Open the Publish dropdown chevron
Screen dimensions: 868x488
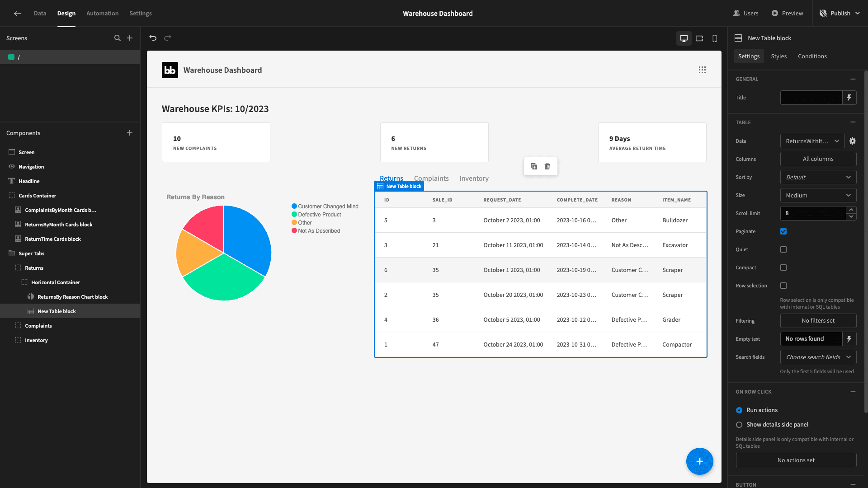pyautogui.click(x=857, y=14)
